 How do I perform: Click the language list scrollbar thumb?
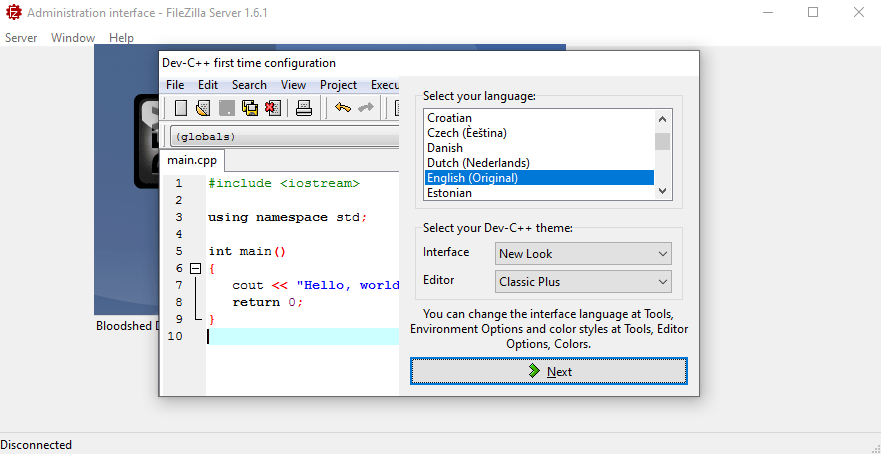[x=662, y=141]
